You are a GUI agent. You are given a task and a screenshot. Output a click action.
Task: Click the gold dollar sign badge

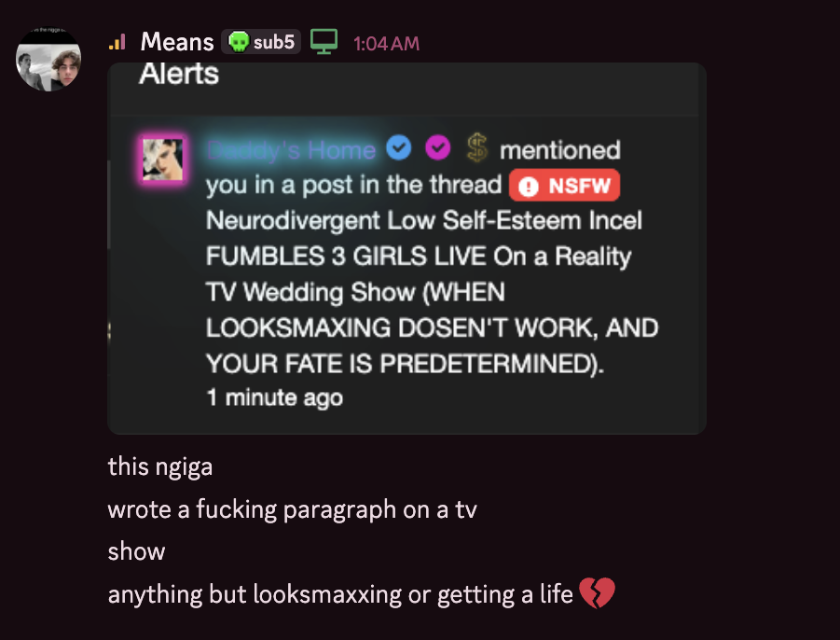(x=476, y=148)
